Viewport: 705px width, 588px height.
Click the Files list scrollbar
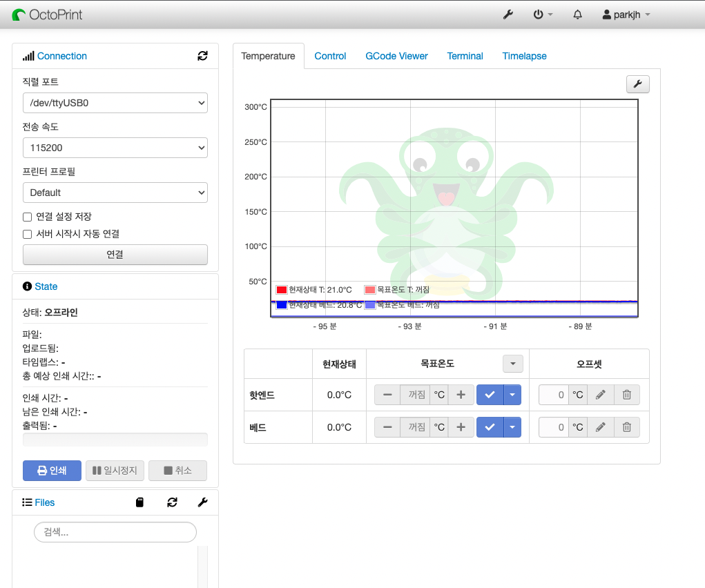click(203, 567)
